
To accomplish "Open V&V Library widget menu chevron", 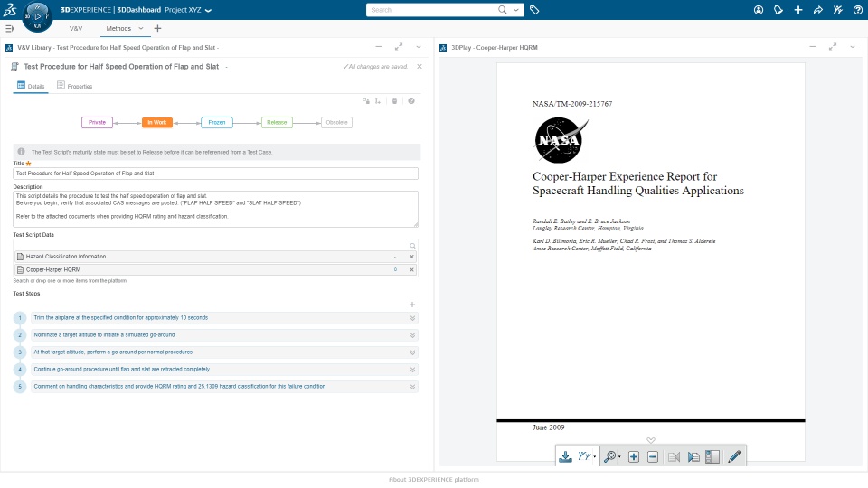I will (x=419, y=47).
